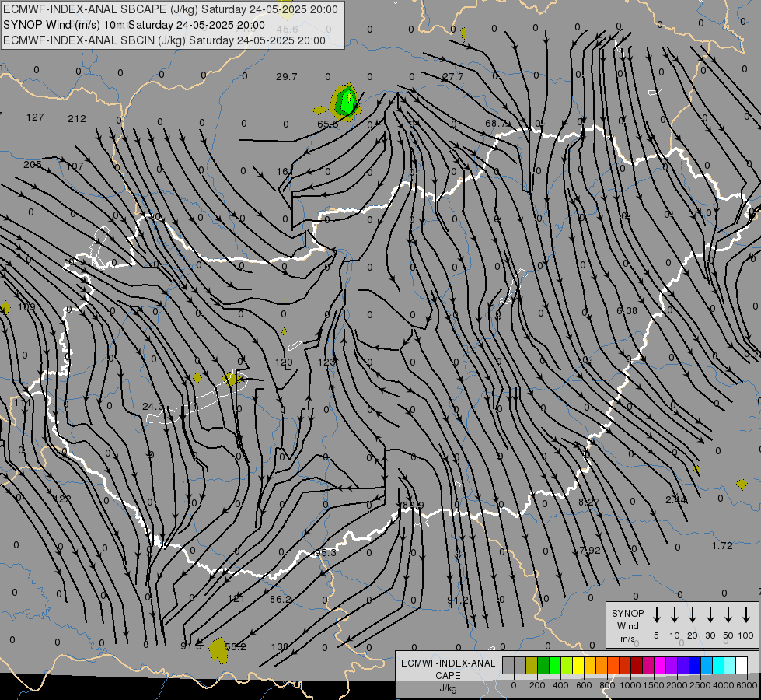
Task: Click the 8.27 value in the southeast
Action: click(x=588, y=502)
